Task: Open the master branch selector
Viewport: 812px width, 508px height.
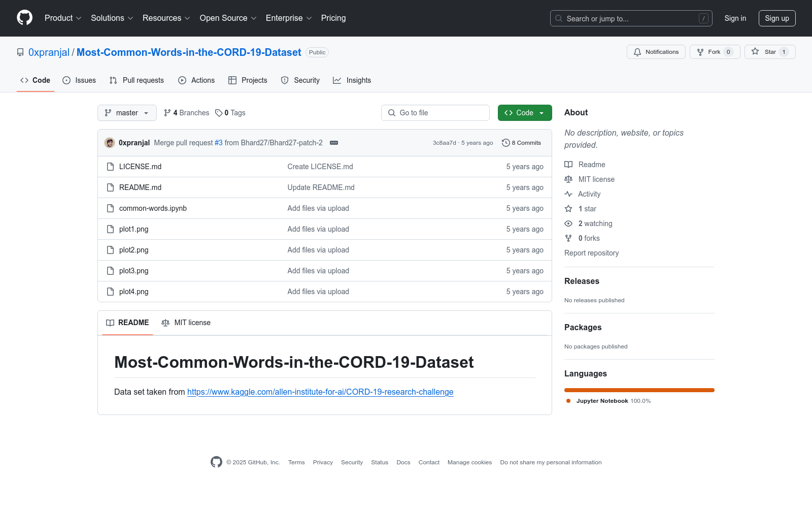Action: click(x=127, y=113)
